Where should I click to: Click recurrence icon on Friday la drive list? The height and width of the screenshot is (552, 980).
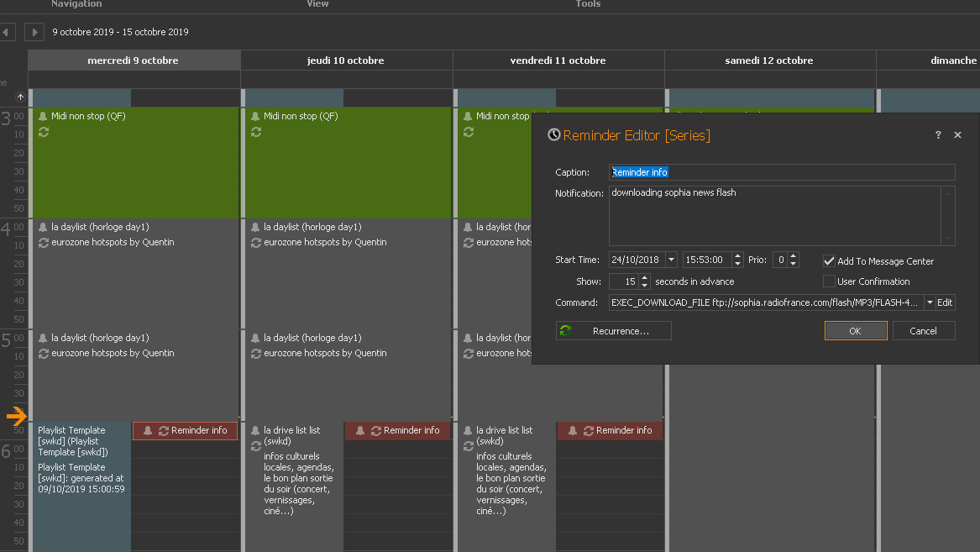(468, 446)
